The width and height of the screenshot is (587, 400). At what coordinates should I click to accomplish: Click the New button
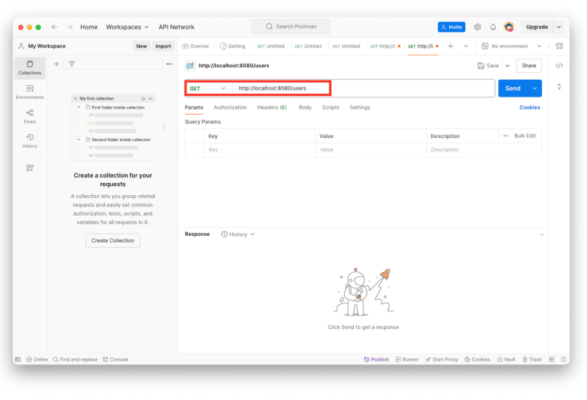[142, 46]
